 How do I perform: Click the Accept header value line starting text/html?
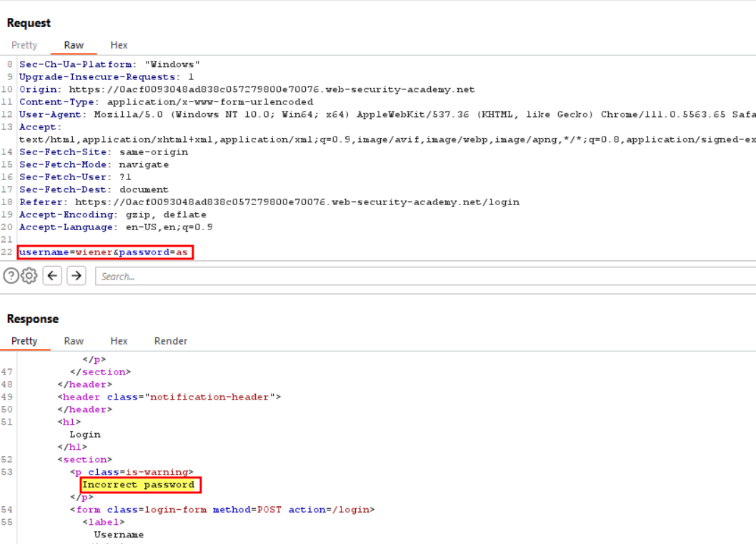click(387, 139)
